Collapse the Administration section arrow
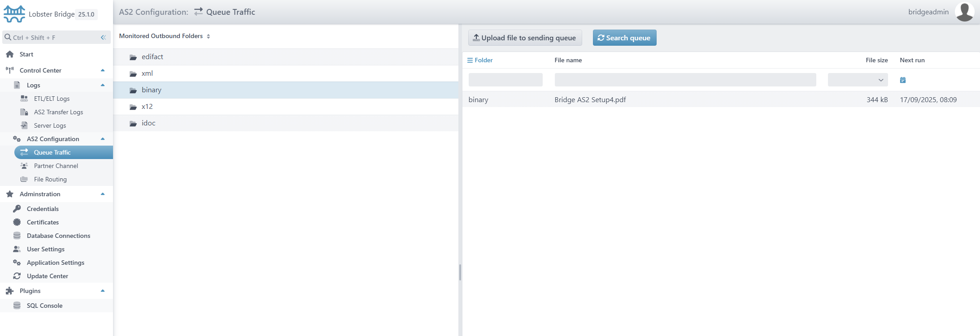Image resolution: width=980 pixels, height=336 pixels. (x=103, y=194)
